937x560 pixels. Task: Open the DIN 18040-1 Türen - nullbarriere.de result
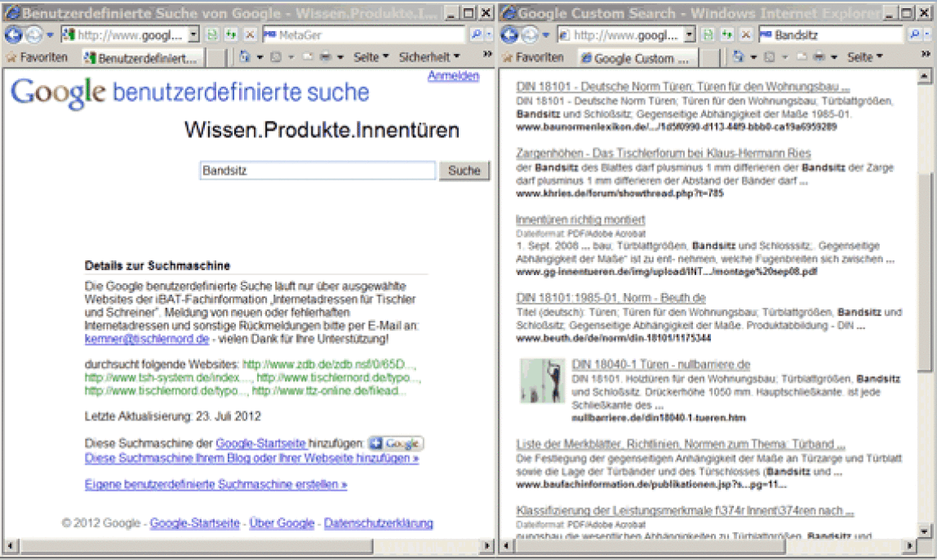click(661, 365)
